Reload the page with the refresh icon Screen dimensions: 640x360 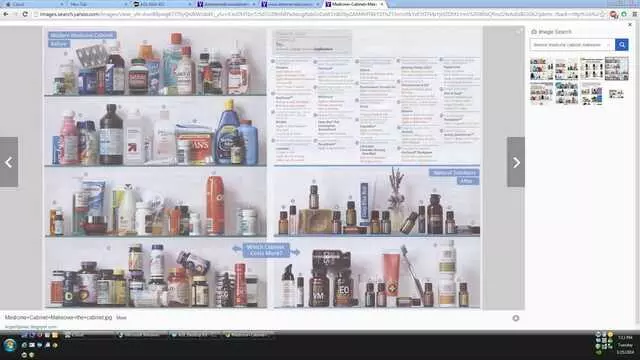point(25,14)
